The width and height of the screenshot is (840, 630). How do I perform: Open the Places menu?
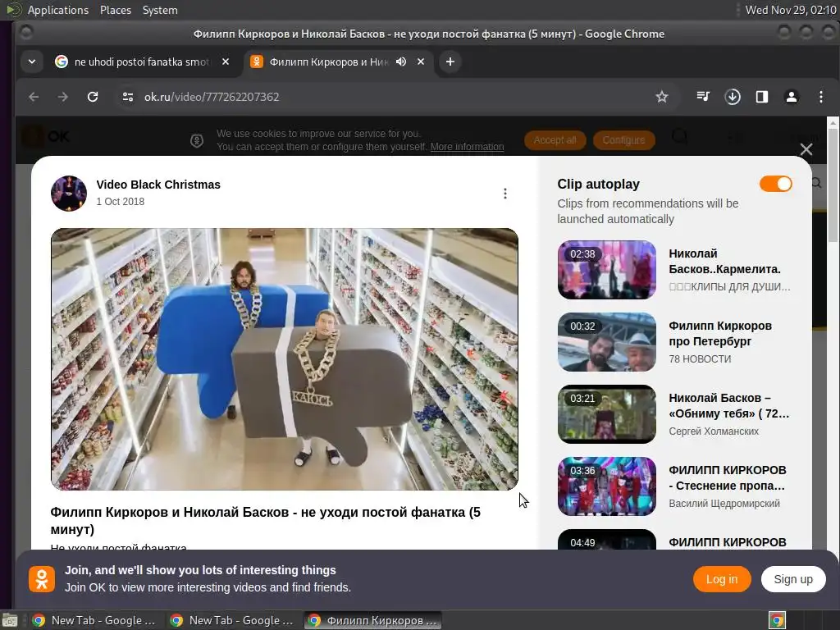(x=115, y=10)
